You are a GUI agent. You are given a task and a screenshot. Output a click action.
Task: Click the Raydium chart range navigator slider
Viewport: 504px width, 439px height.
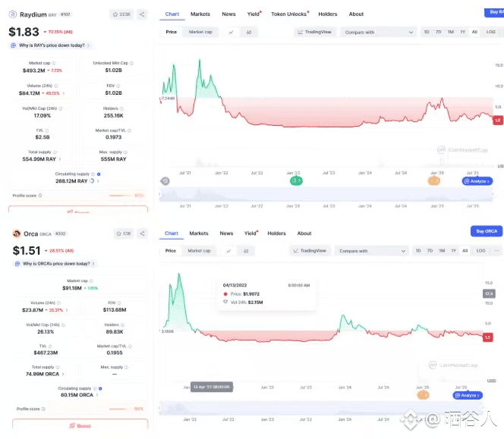[x=326, y=195]
